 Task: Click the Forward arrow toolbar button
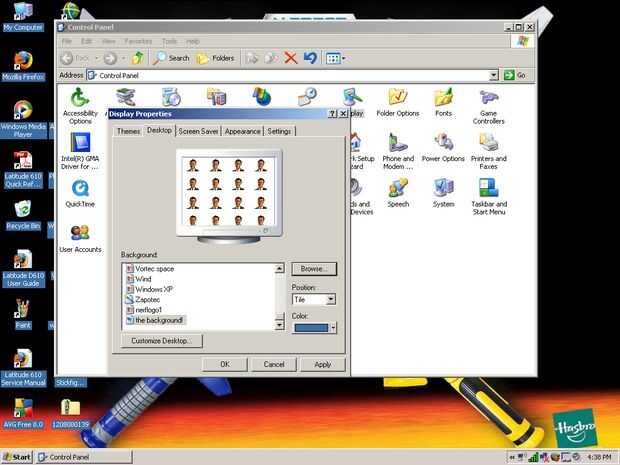[x=110, y=58]
